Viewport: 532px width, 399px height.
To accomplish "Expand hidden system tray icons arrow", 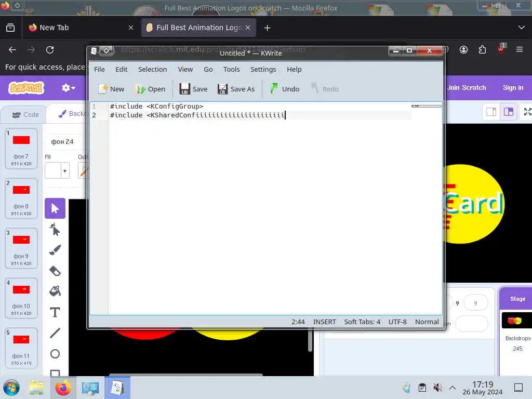I will point(453,388).
